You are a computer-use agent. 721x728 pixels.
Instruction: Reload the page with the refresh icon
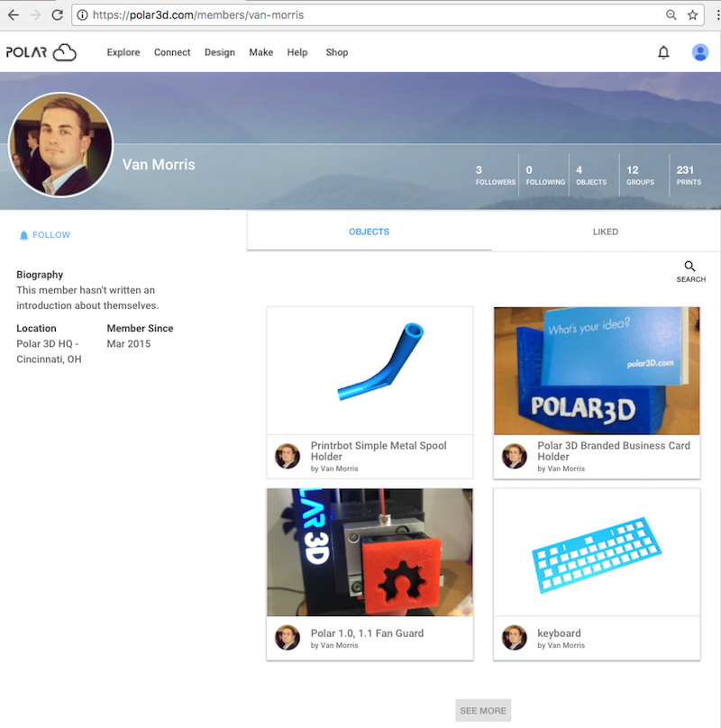coord(57,14)
